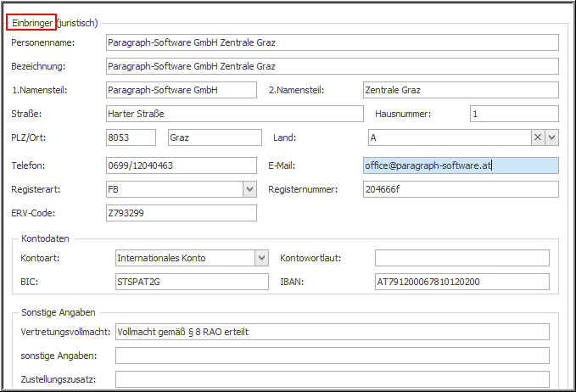
Task: Click the Bezeichnung input field
Action: [333, 66]
